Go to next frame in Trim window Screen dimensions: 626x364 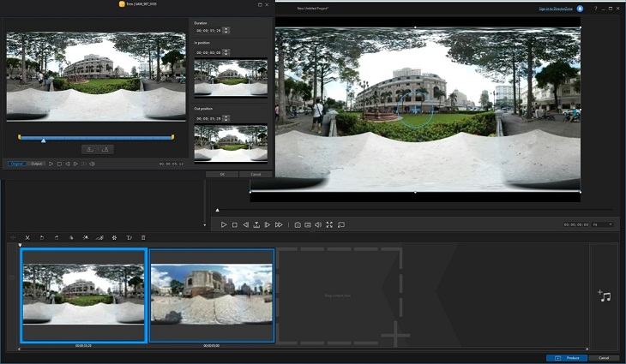coord(75,164)
